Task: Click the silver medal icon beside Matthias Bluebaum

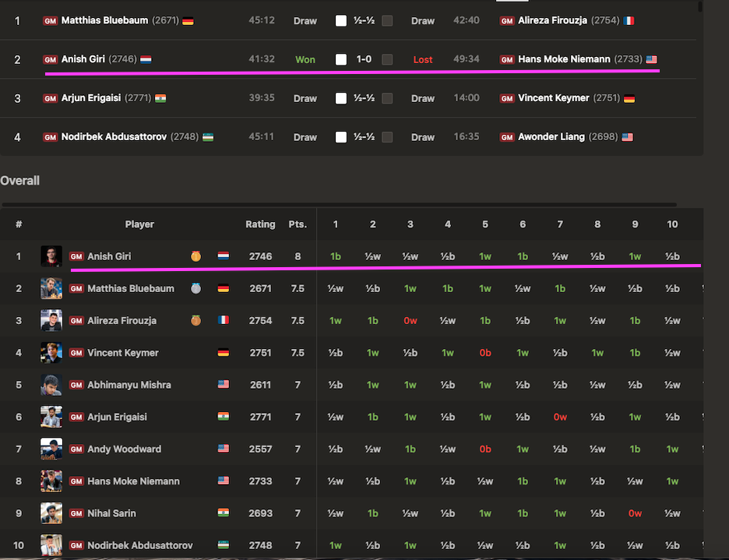Action: (x=195, y=288)
